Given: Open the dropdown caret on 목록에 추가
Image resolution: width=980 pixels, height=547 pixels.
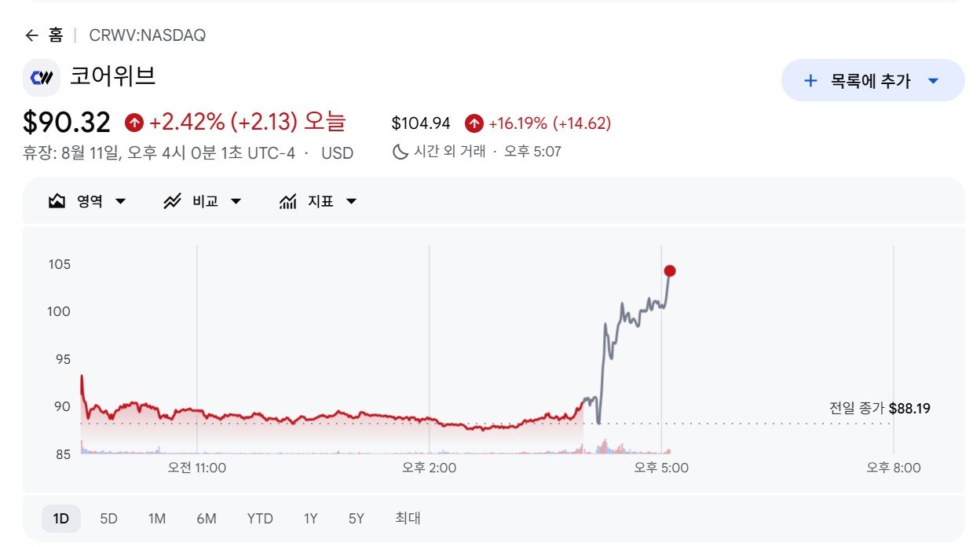Looking at the screenshot, I should pyautogui.click(x=933, y=81).
